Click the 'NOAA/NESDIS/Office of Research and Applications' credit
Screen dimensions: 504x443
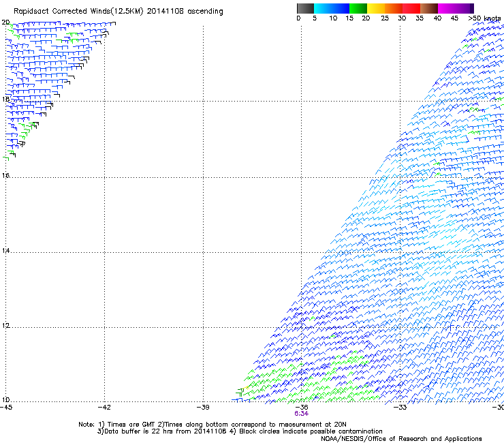coord(401,439)
